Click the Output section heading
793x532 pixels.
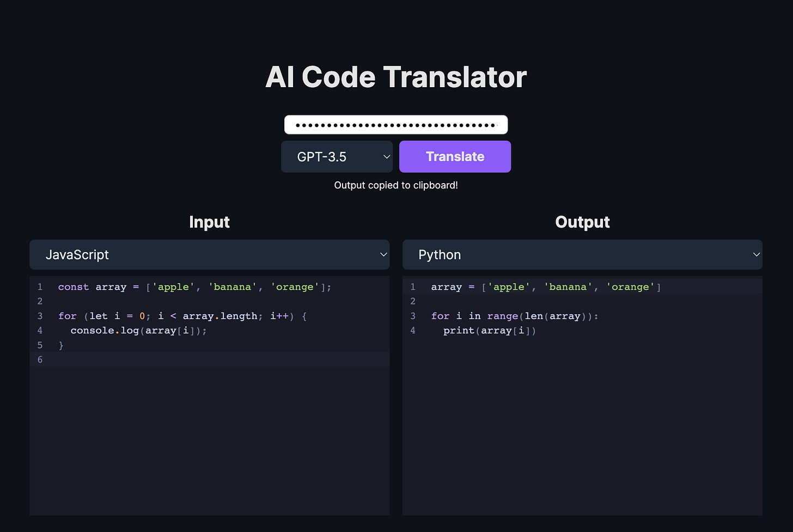tap(582, 222)
